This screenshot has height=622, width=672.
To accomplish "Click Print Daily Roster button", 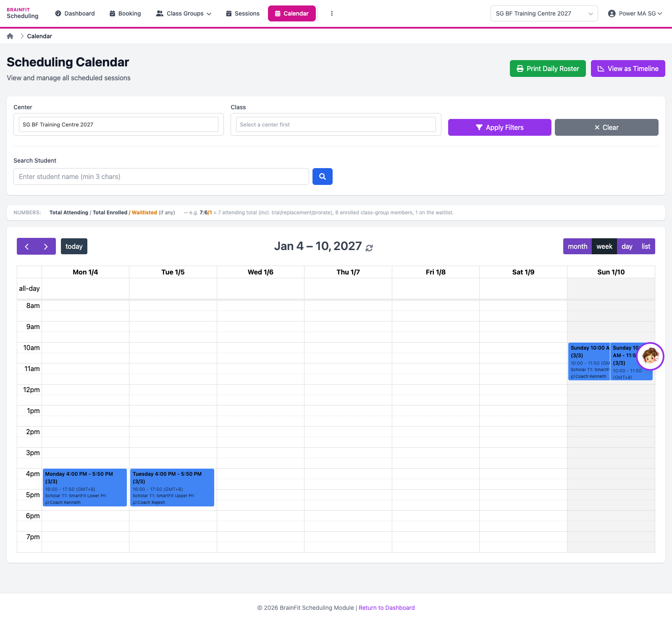I will pyautogui.click(x=548, y=69).
